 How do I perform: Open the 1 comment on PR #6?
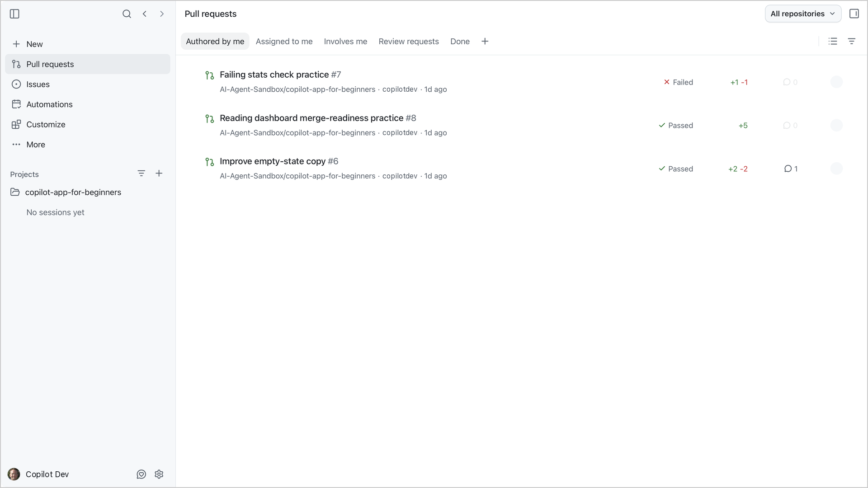[791, 169]
